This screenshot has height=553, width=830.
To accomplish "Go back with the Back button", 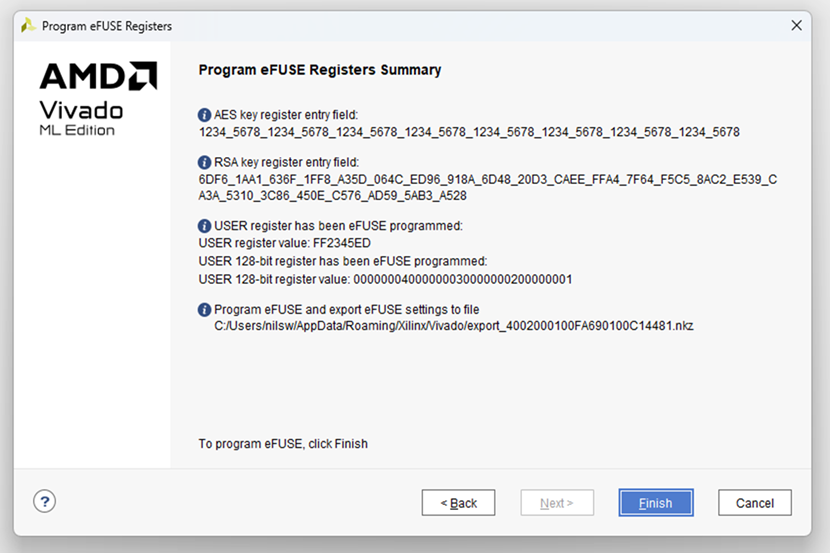I will click(458, 503).
